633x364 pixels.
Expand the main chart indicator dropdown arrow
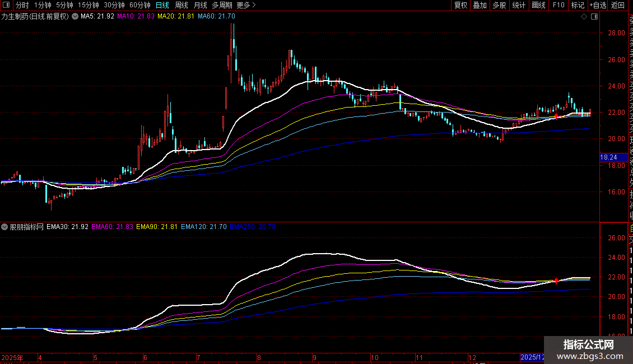pos(75,17)
